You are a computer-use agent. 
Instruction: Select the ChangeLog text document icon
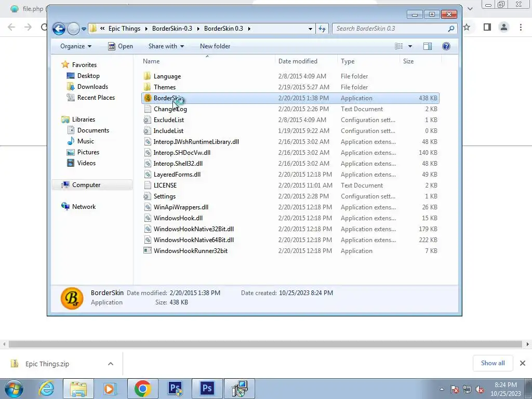[x=147, y=109]
